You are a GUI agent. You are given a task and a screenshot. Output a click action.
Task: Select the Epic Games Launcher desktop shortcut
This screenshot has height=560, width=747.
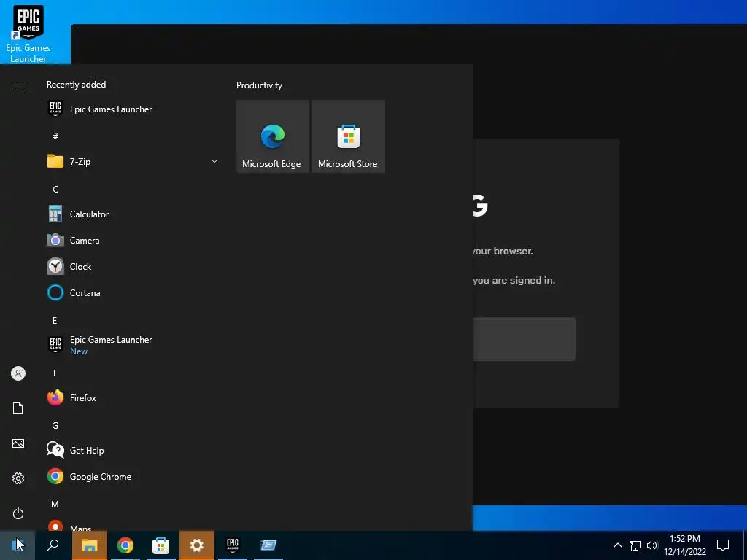(x=28, y=34)
